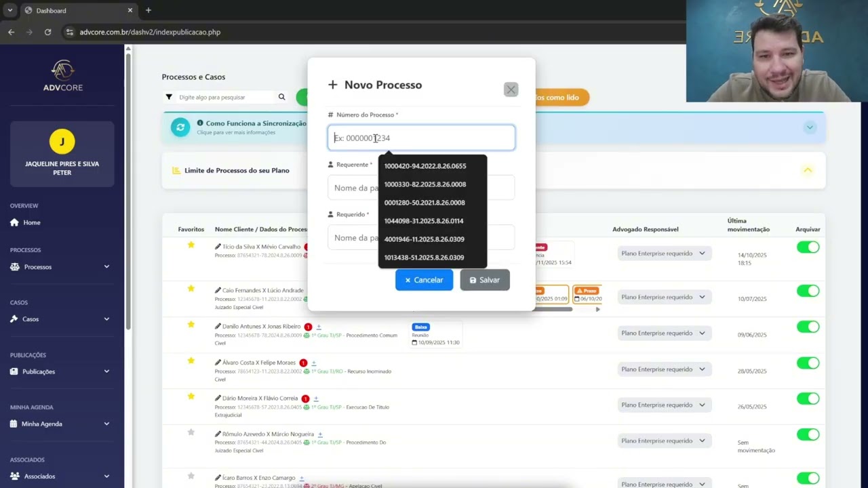Select suggestion 1044098-31.2025.8.26.0114
Image resolution: width=868 pixels, height=488 pixels.
click(433, 221)
